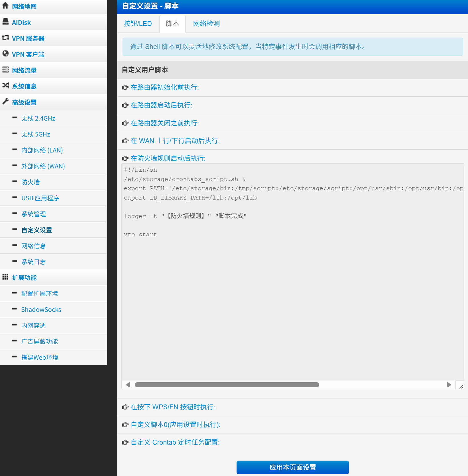Click the grid icon beside 扩展功能
The height and width of the screenshot is (476, 468).
tap(5, 277)
